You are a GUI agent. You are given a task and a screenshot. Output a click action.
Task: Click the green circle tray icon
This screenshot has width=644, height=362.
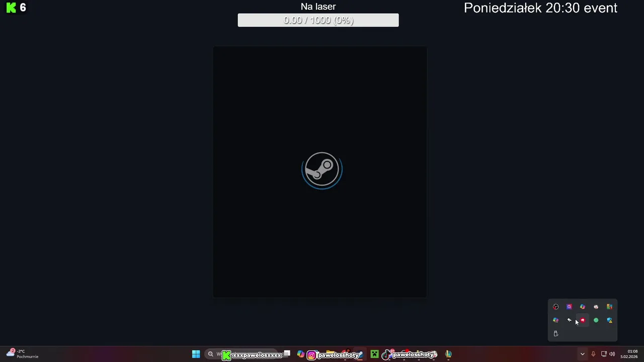point(596,320)
